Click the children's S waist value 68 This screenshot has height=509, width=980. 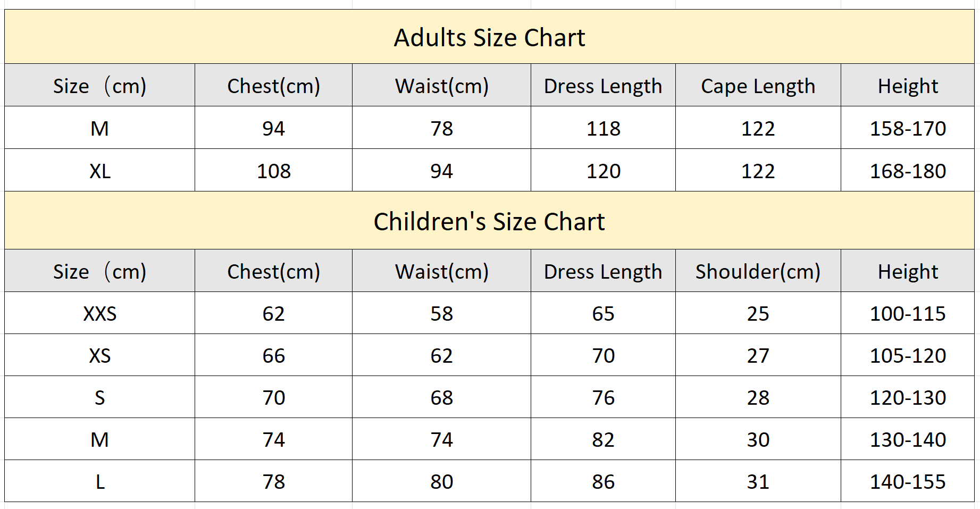[441, 397]
